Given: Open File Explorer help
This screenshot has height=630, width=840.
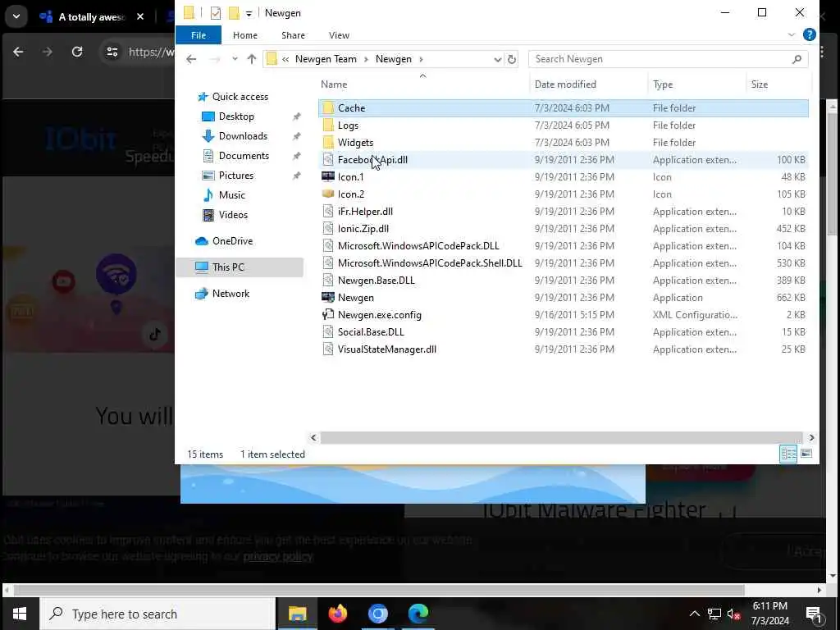Looking at the screenshot, I should pos(810,34).
